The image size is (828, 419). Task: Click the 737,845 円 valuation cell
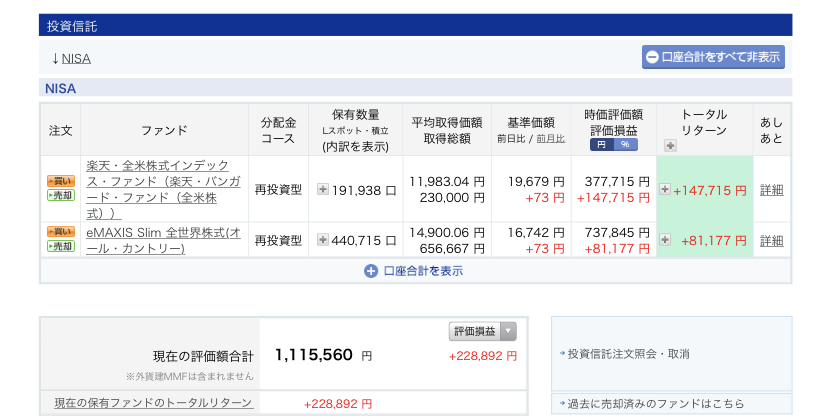617,232
